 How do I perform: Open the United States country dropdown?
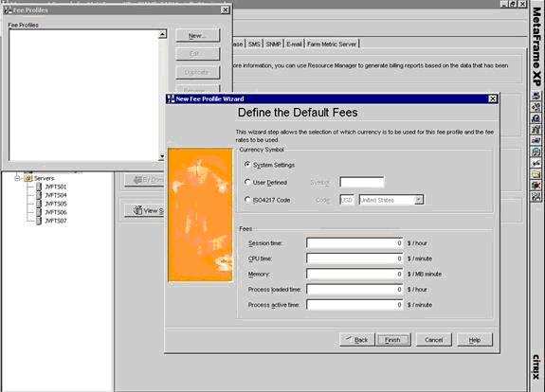419,200
